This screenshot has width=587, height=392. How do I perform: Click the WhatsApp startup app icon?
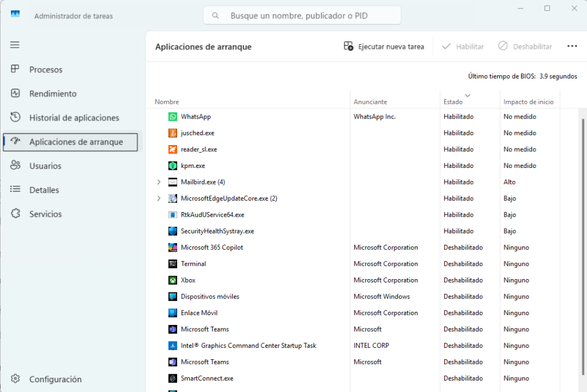coord(172,116)
